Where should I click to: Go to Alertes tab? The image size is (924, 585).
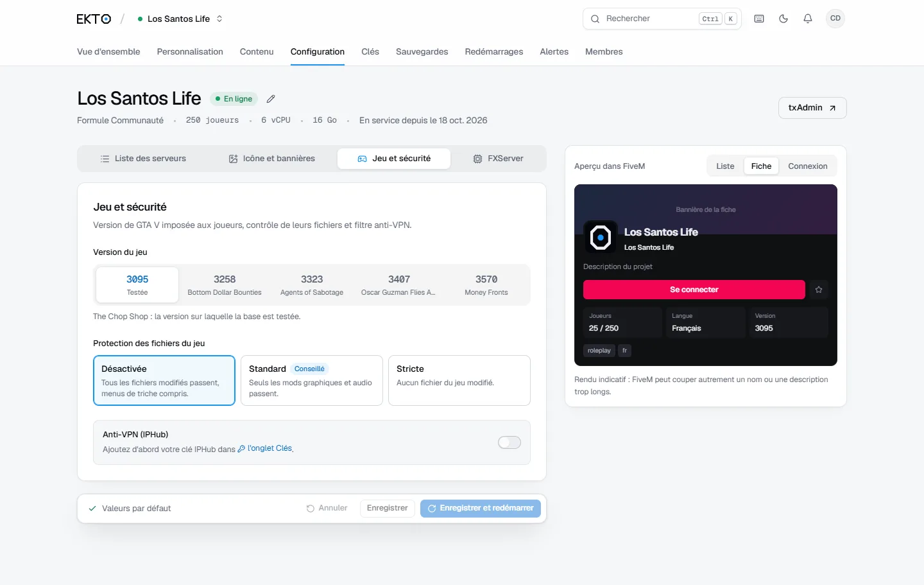tap(554, 51)
